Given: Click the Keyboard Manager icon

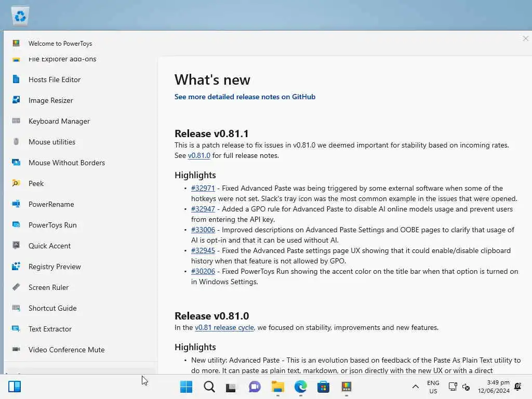Looking at the screenshot, I should 16,121.
